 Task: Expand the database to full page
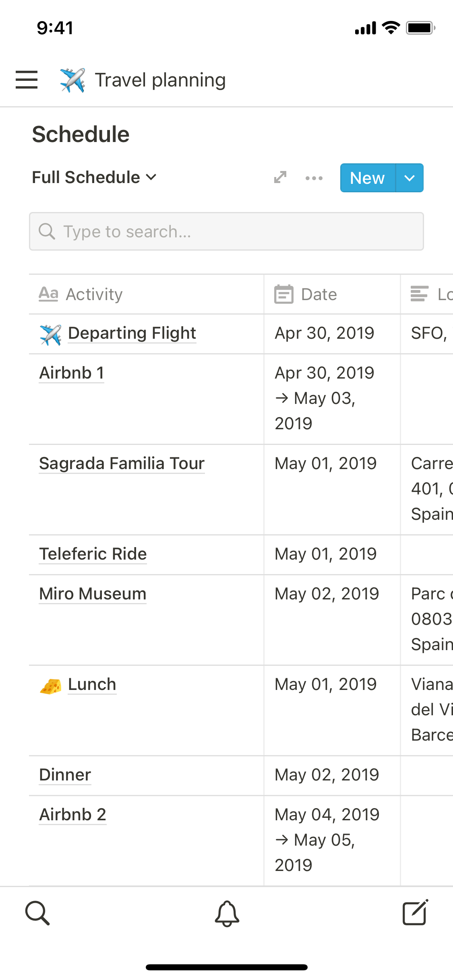click(280, 177)
